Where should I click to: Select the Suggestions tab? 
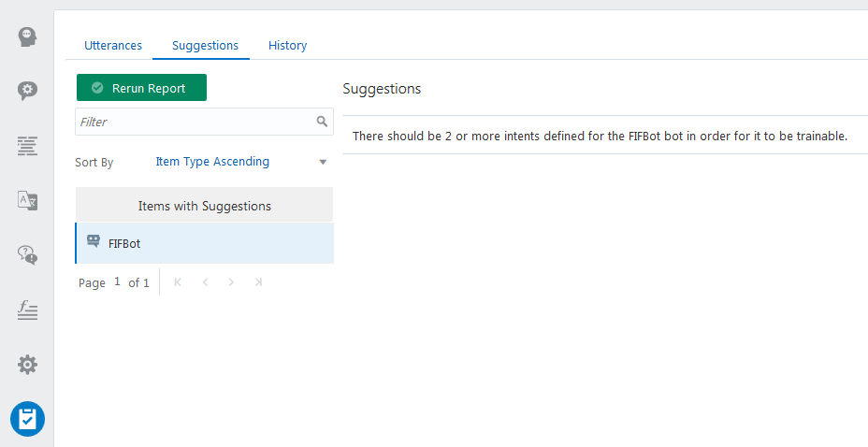[x=205, y=45]
